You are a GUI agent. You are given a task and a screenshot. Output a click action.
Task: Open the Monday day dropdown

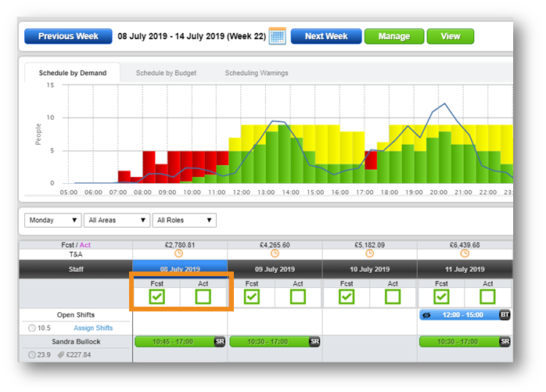pos(53,221)
